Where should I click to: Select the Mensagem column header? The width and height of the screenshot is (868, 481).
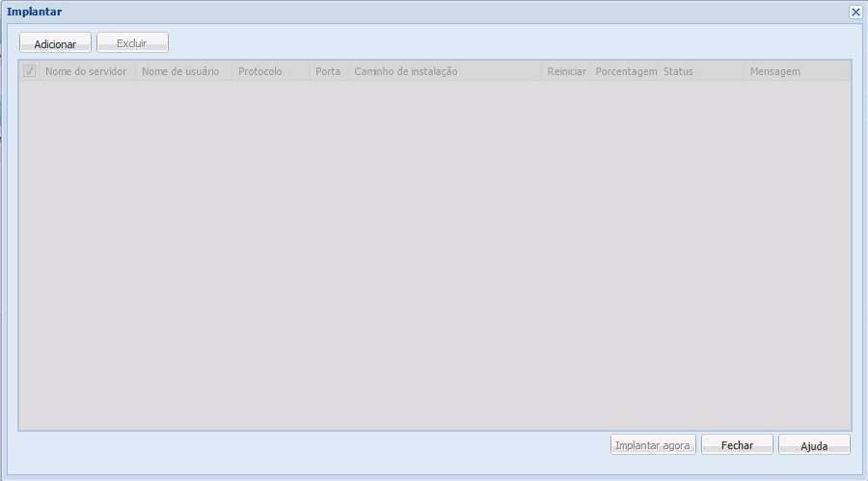[798, 71]
